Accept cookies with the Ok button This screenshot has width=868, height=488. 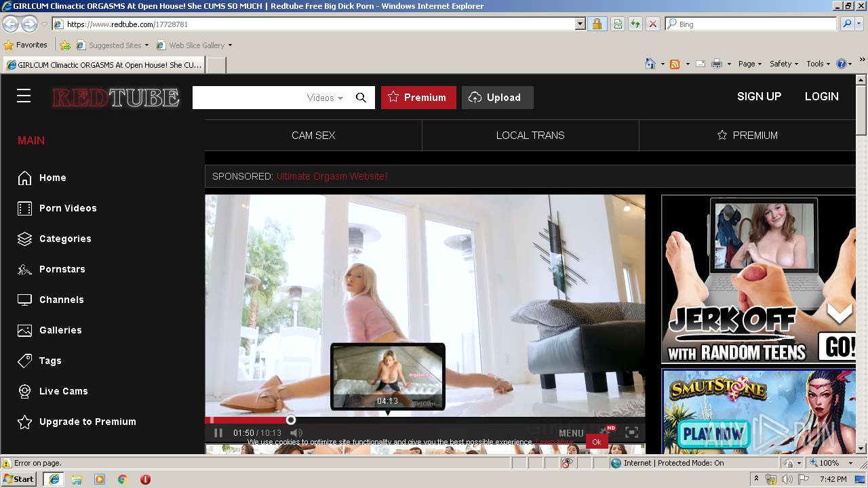pyautogui.click(x=597, y=442)
